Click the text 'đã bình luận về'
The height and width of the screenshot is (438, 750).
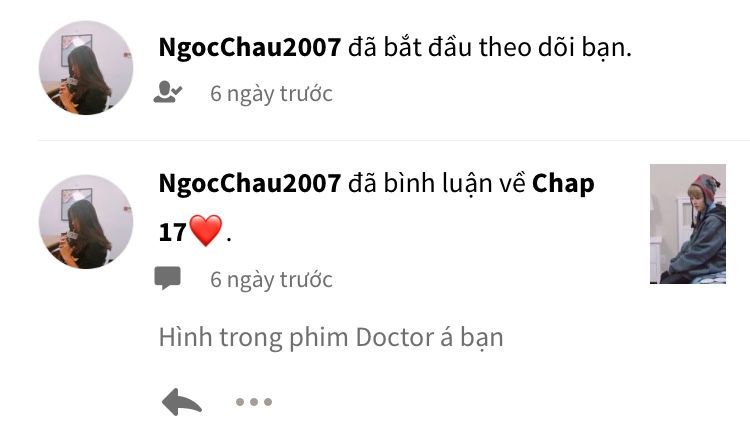[437, 184]
